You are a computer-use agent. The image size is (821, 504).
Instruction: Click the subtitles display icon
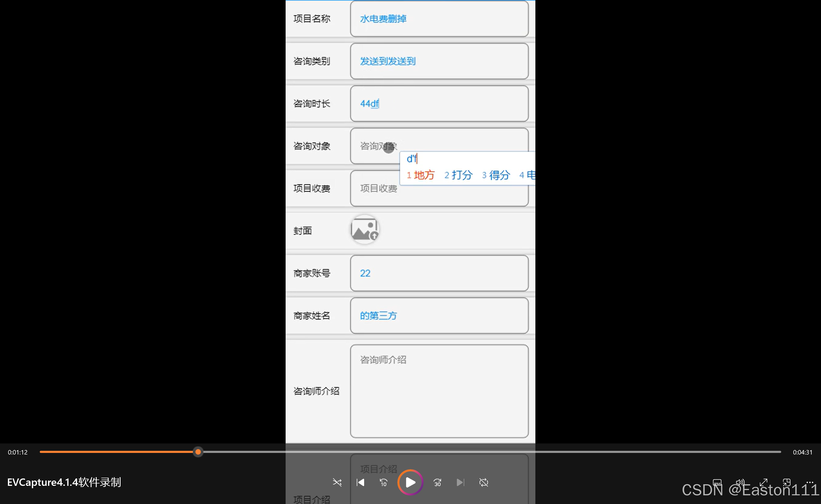coord(717,482)
